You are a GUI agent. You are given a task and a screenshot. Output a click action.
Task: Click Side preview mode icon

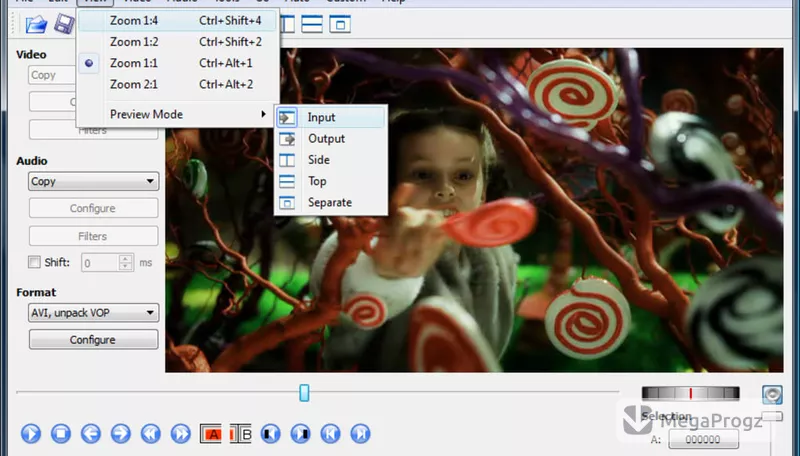click(287, 160)
